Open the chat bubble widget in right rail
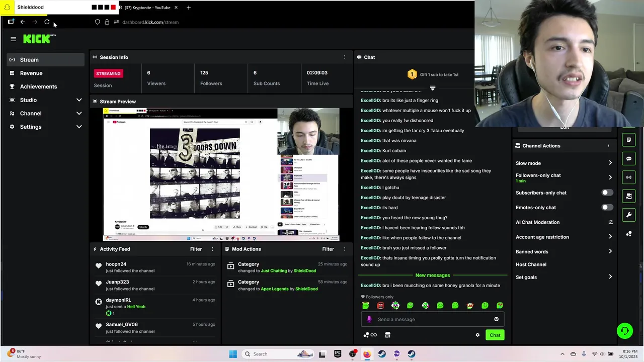 point(628,158)
